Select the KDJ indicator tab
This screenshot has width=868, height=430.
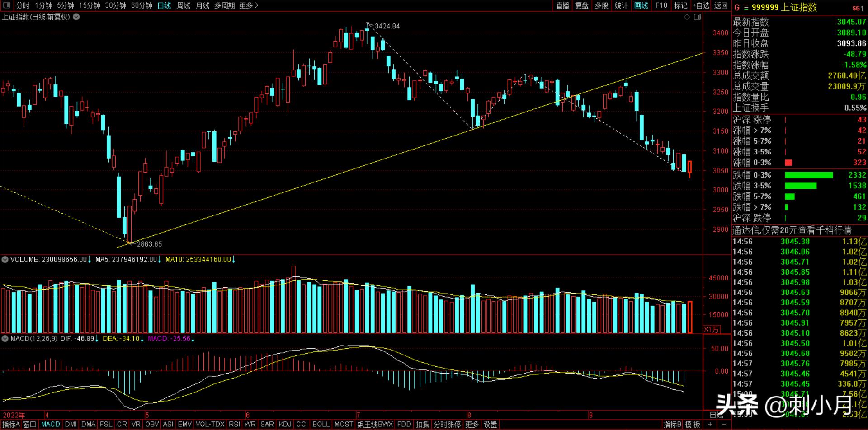point(285,425)
